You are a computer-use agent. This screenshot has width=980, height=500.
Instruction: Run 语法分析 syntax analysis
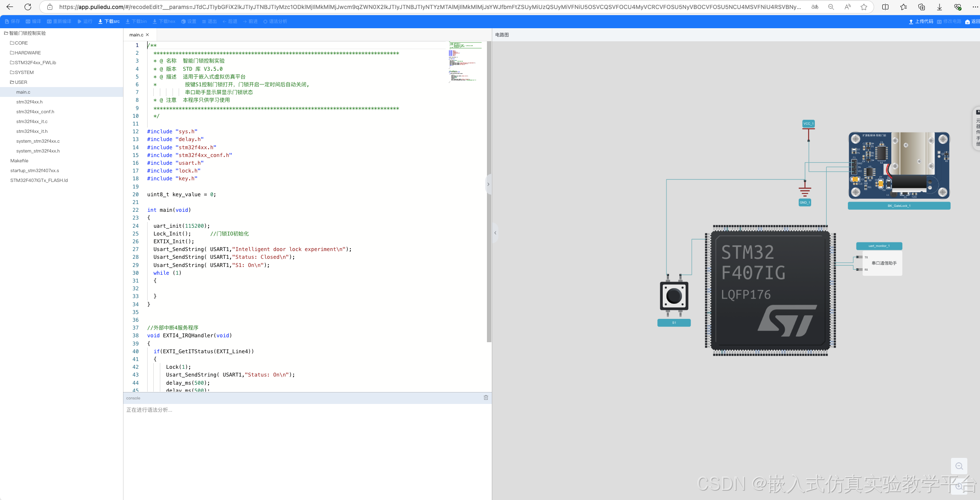tap(275, 21)
